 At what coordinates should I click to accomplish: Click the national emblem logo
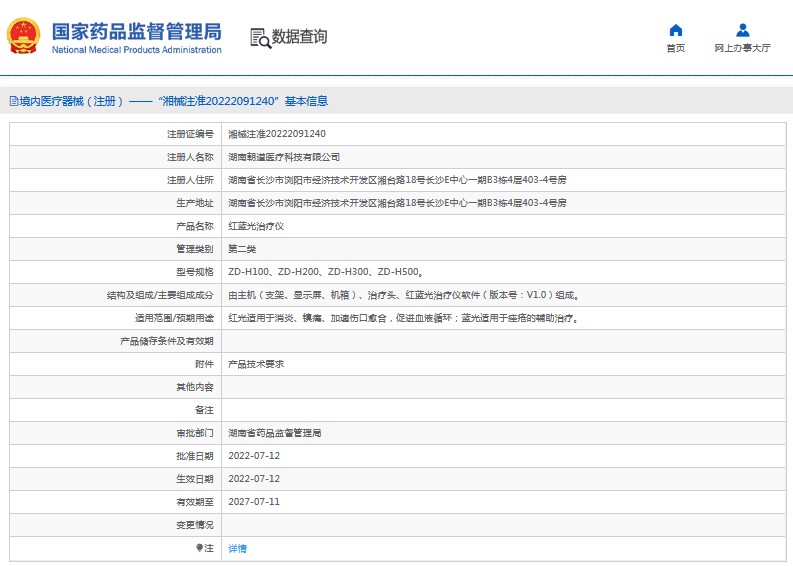[23, 36]
